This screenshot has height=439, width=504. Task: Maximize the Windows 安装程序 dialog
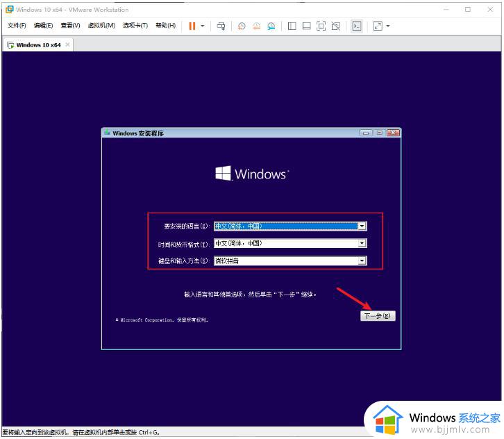click(x=380, y=133)
